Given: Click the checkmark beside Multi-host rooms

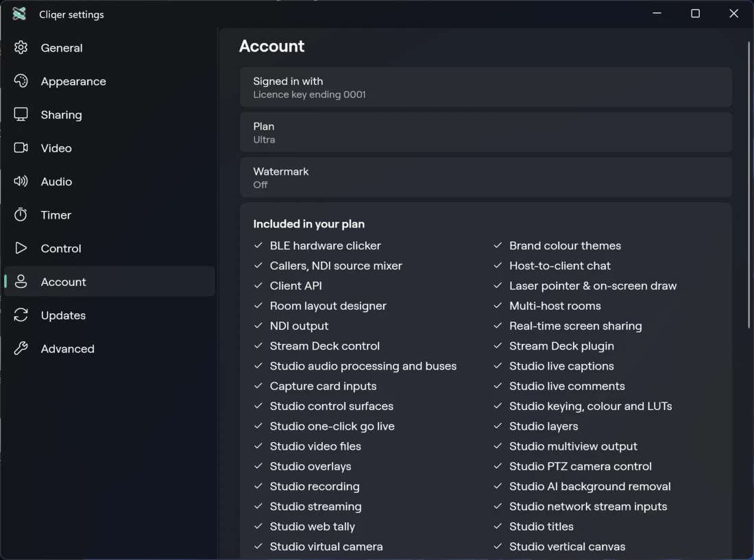Looking at the screenshot, I should 498,305.
